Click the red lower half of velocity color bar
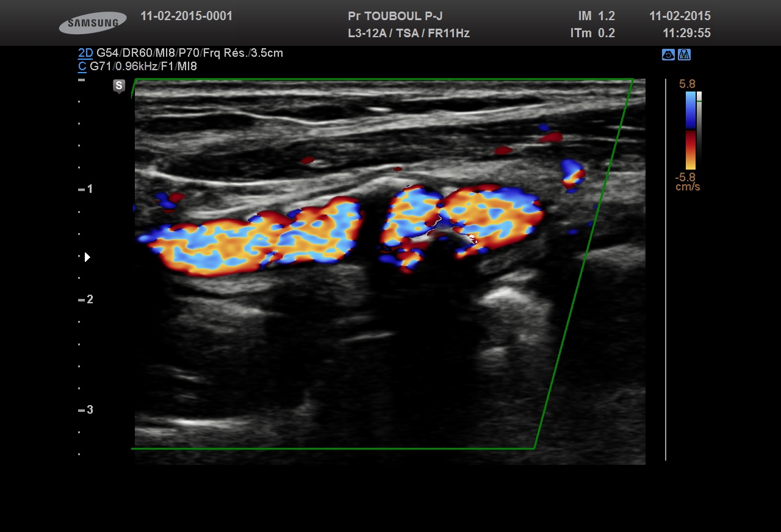Image resolution: width=781 pixels, height=532 pixels. pyautogui.click(x=690, y=149)
